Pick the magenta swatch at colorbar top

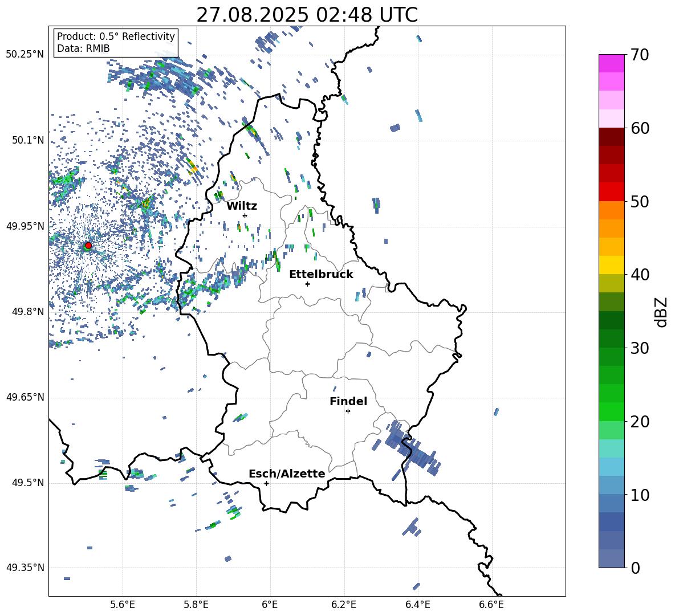click(x=611, y=63)
